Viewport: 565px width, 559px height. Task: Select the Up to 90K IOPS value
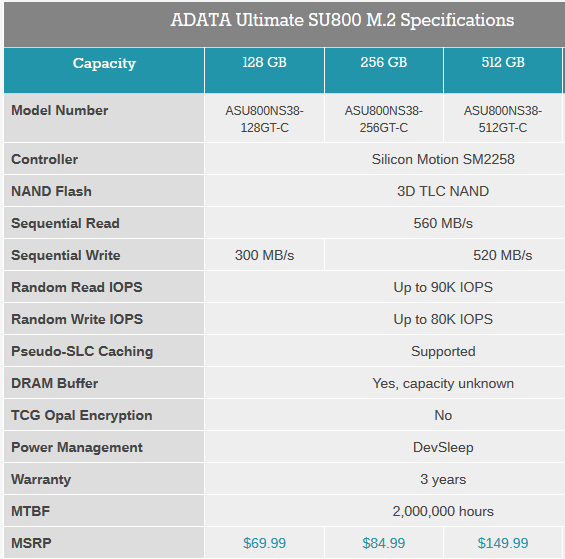point(443,287)
